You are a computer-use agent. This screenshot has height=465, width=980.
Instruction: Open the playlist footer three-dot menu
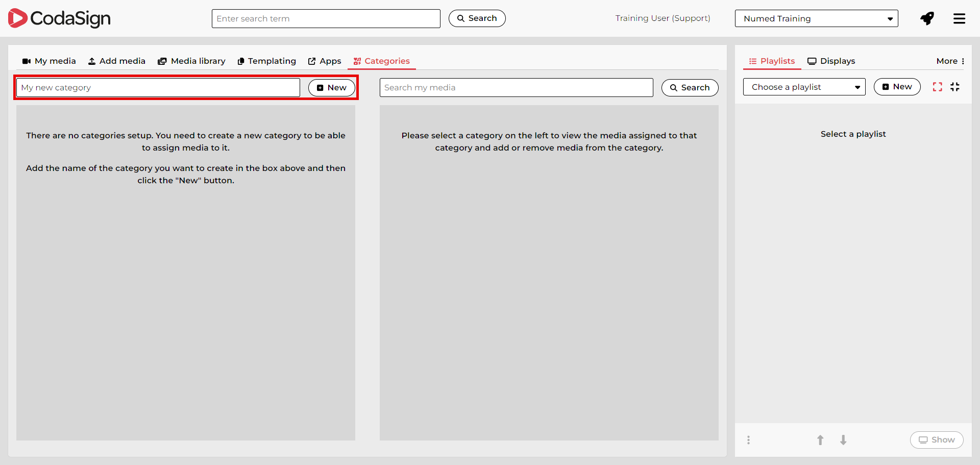tap(748, 440)
